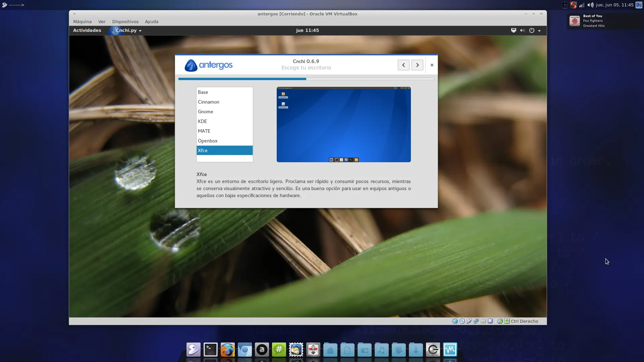Click VirtualBox shared folders status icon
Viewport: 644px width, 362px height.
[x=483, y=321]
